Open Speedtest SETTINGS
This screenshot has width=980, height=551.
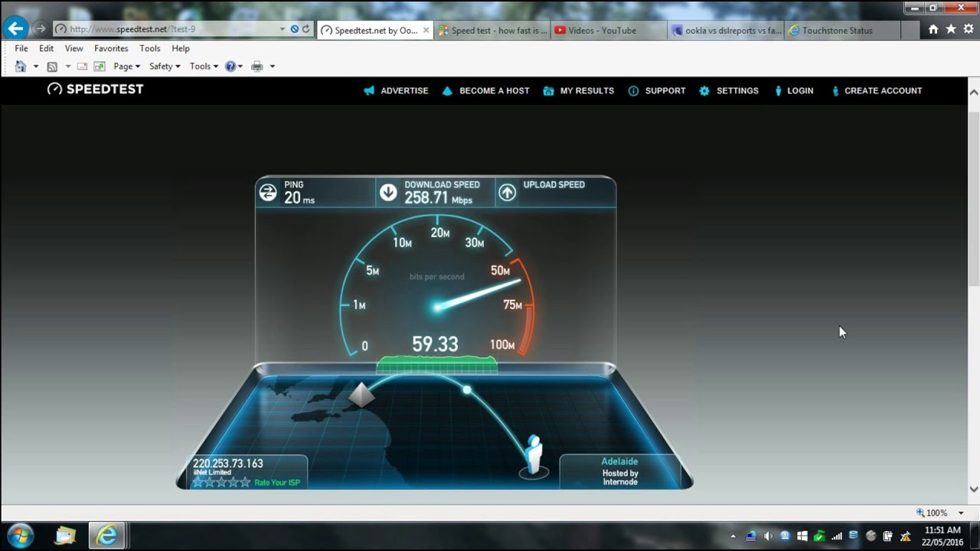click(x=729, y=90)
